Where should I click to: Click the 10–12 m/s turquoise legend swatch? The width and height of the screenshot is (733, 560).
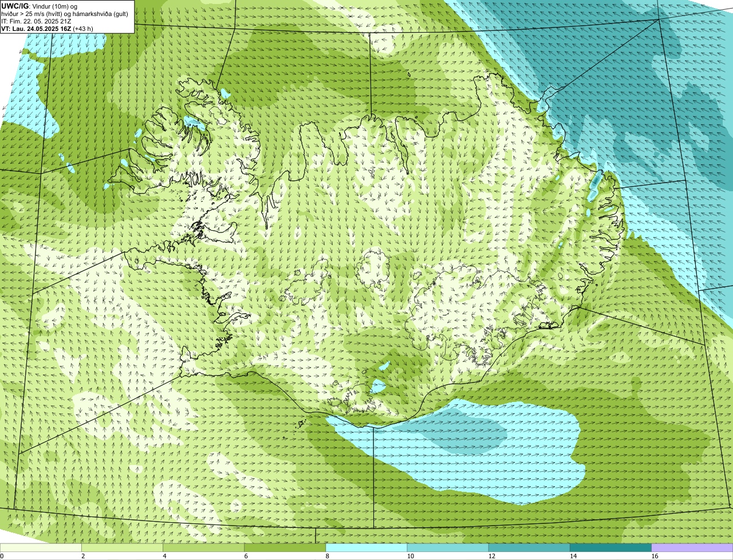[448, 548]
